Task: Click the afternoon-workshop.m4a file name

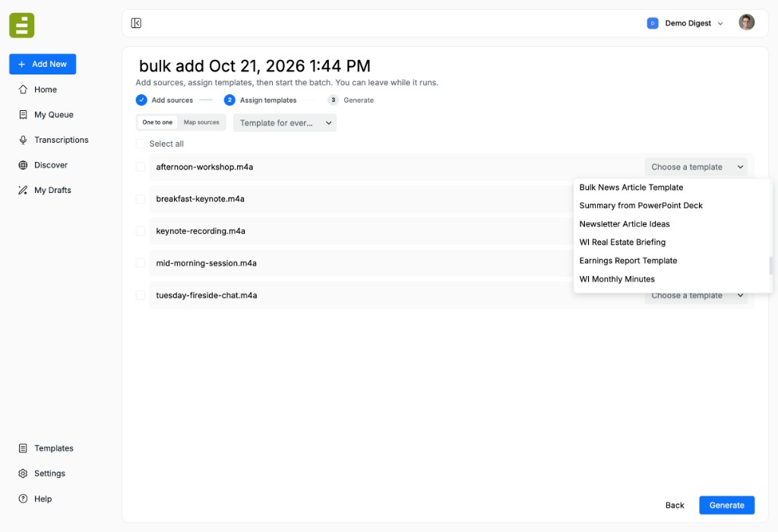Action: (x=204, y=167)
